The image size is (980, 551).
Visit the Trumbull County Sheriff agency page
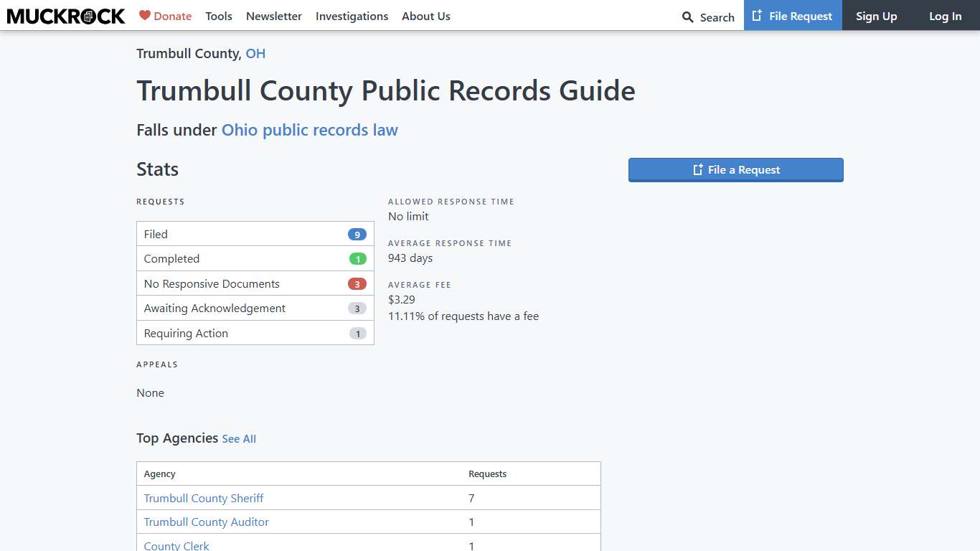[203, 498]
